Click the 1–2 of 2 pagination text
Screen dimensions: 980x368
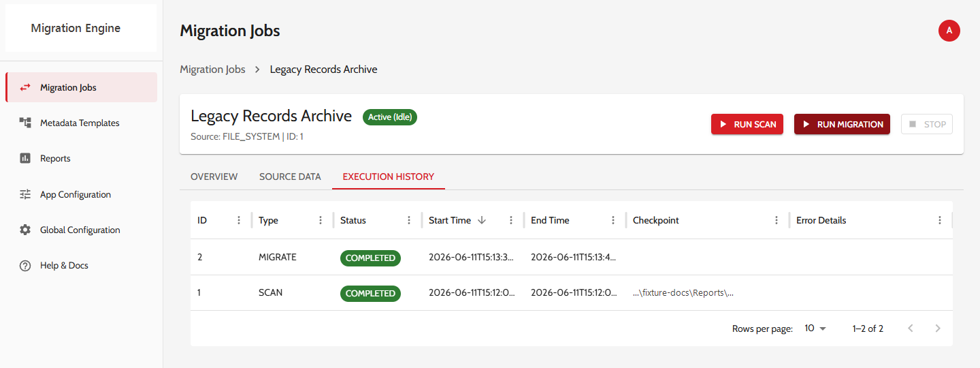868,328
